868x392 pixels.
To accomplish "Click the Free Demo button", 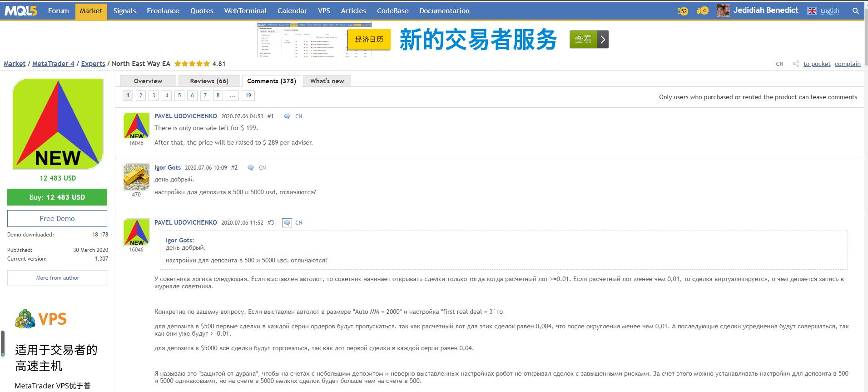I will tap(57, 219).
